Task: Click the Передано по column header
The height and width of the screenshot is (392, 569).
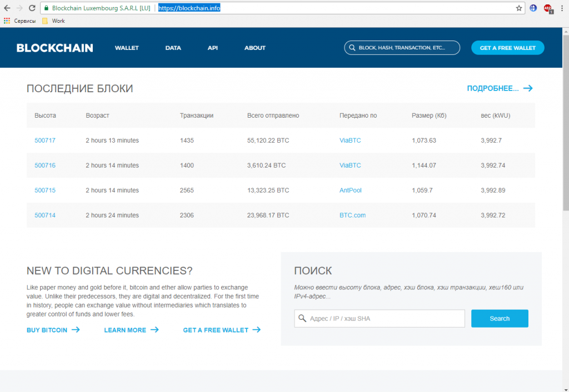Action: [358, 115]
